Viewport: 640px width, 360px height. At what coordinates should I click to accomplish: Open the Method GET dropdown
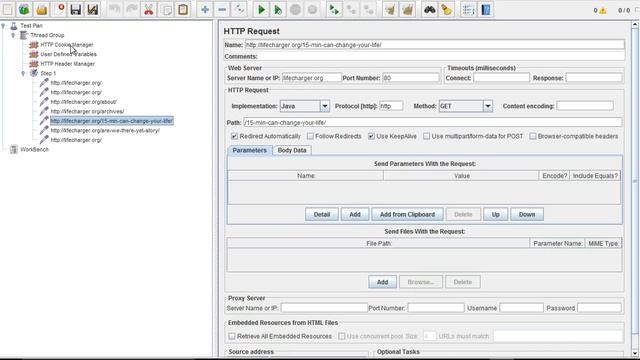click(488, 106)
